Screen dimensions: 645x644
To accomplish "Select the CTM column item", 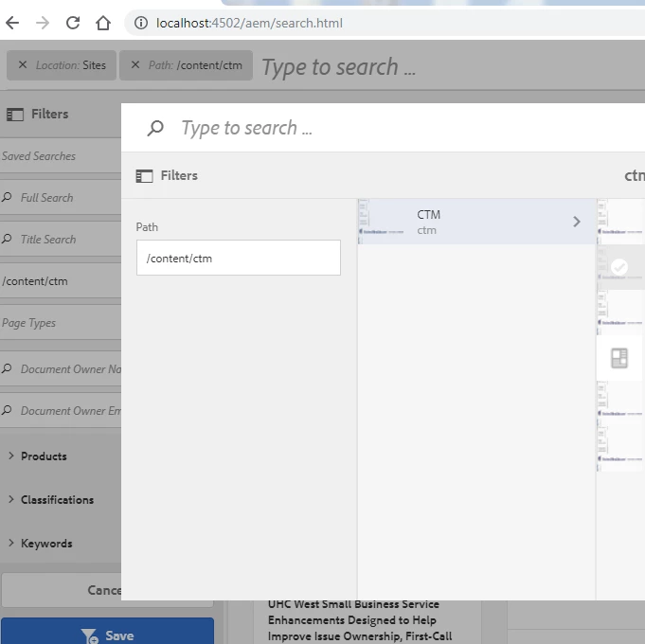I will pyautogui.click(x=476, y=222).
